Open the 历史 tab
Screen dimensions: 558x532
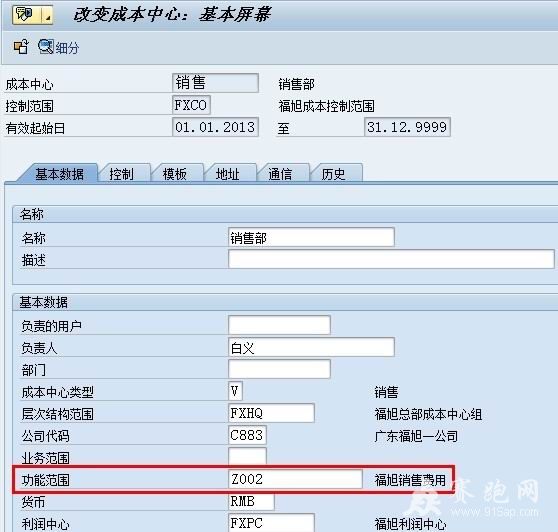click(x=333, y=174)
